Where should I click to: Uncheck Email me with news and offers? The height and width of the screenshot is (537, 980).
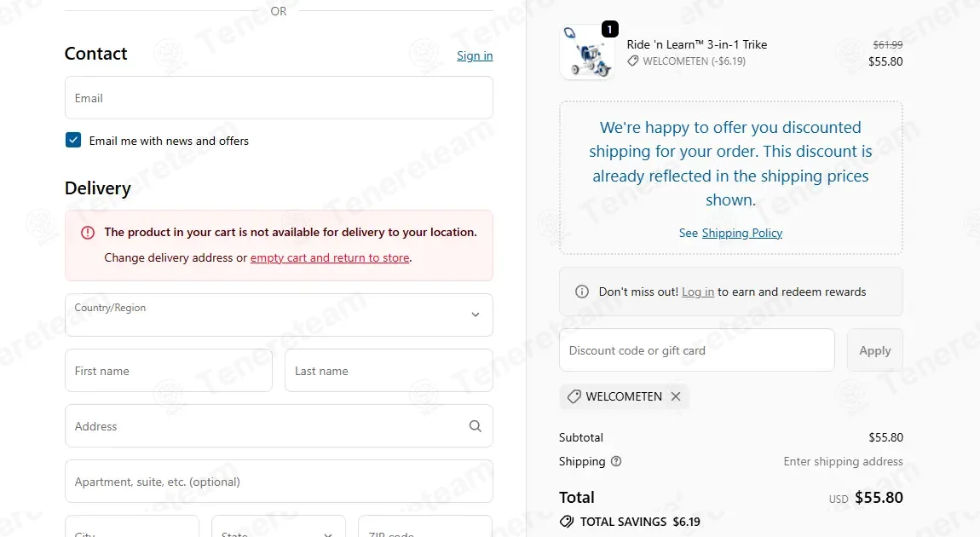[x=73, y=140]
